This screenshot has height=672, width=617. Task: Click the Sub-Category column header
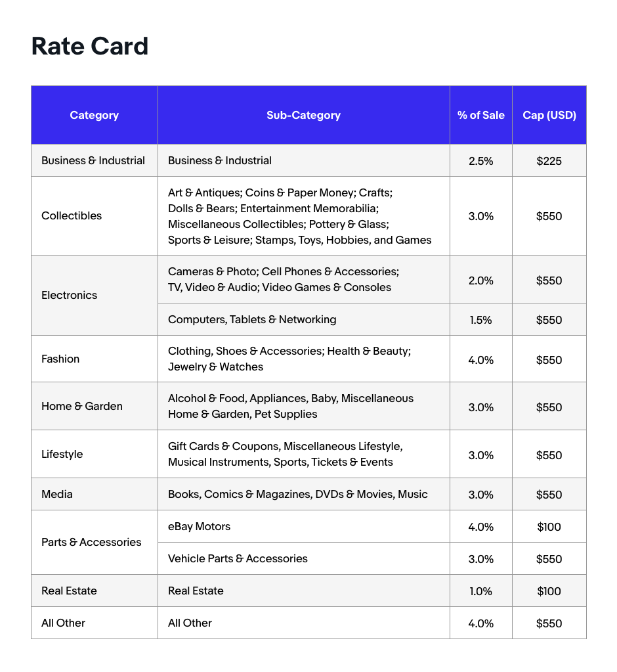pos(303,115)
